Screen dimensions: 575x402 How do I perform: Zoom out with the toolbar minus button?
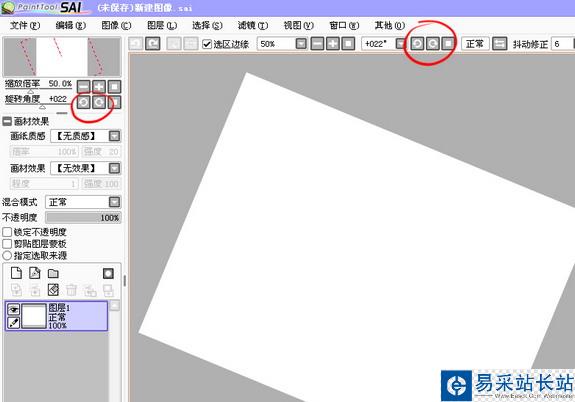(x=317, y=44)
